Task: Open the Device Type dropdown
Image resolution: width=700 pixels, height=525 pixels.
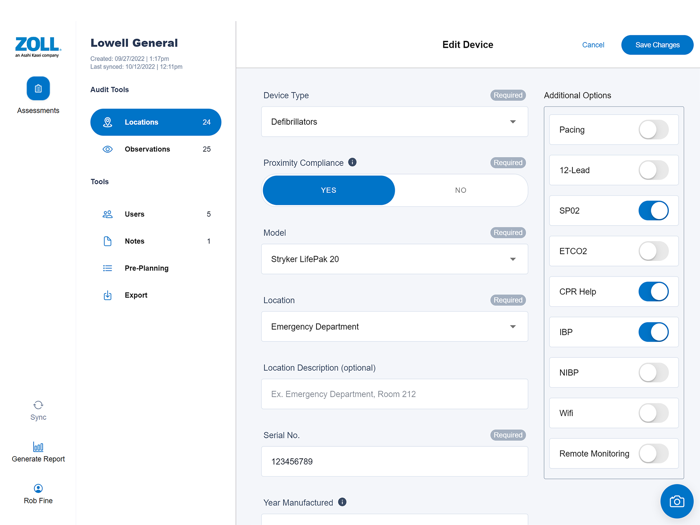Action: point(395,121)
